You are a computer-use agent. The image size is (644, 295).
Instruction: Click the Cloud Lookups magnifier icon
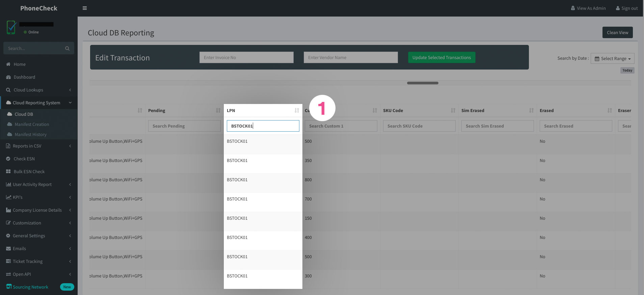click(x=8, y=90)
